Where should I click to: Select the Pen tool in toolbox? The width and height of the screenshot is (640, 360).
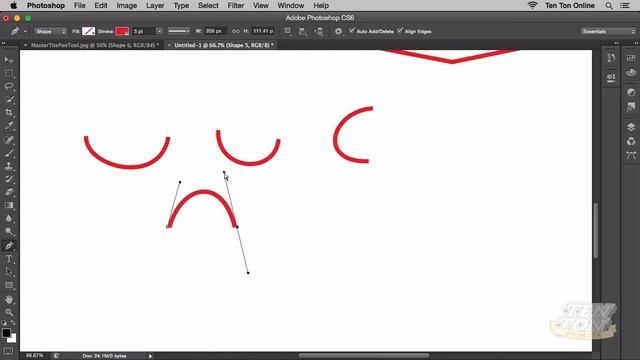9,245
